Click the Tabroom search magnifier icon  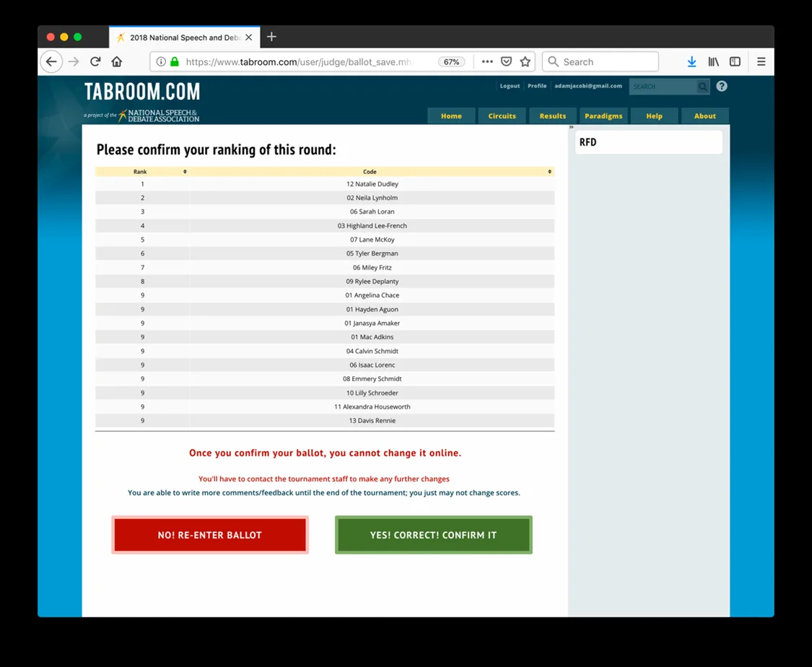click(x=703, y=87)
